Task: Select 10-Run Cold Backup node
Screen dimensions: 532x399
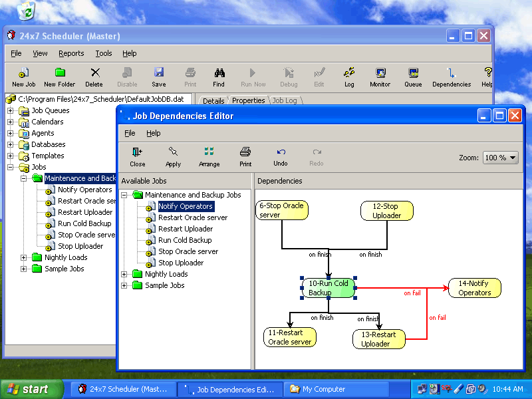Action: coord(329,288)
